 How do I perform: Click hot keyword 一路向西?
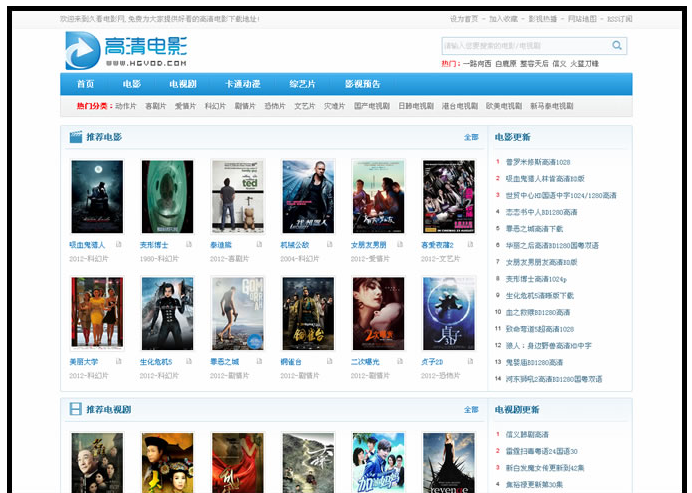click(477, 64)
